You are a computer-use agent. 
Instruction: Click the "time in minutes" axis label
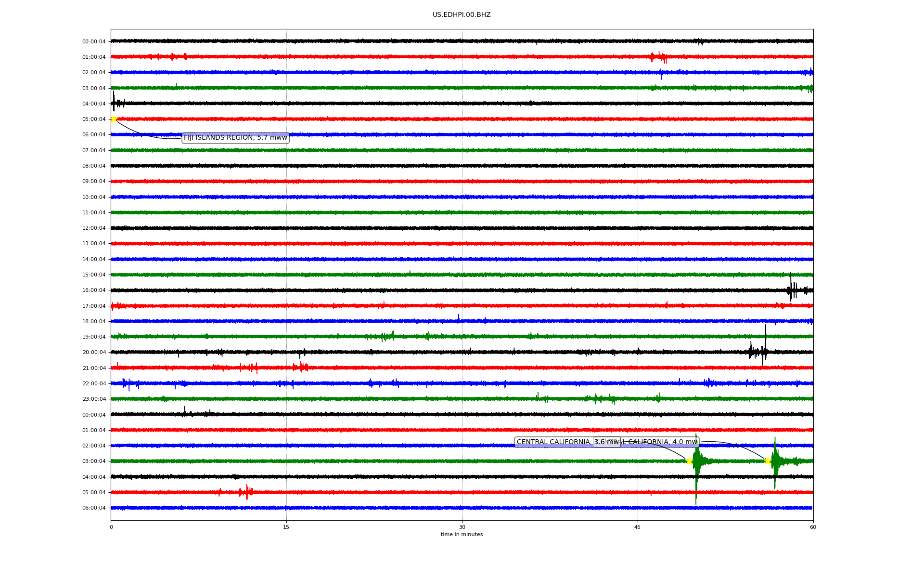click(x=462, y=535)
